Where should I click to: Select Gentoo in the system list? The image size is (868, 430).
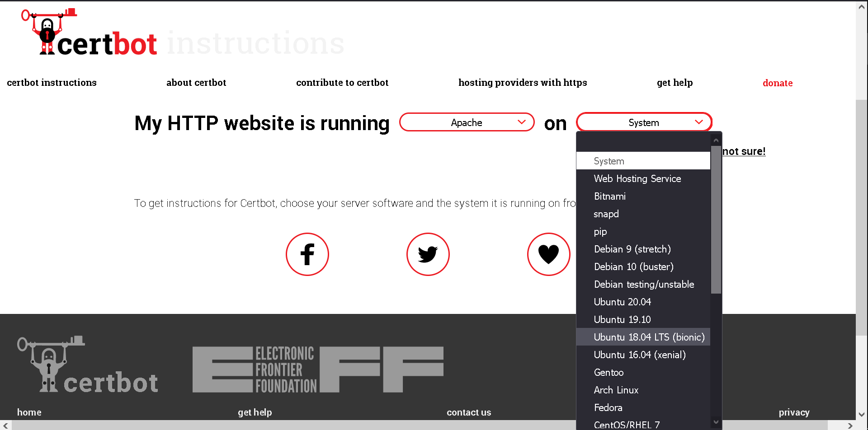pyautogui.click(x=643, y=373)
